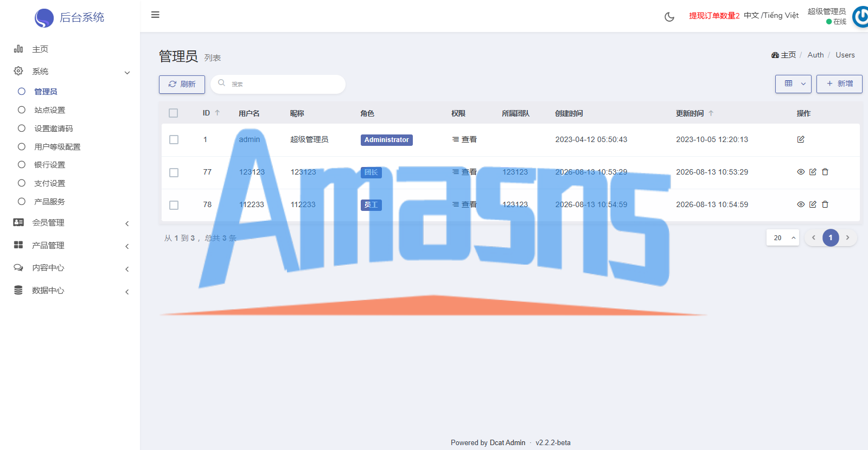Click the 刷新 refresh button
Image resolution: width=868 pixels, height=450 pixels.
[x=182, y=84]
